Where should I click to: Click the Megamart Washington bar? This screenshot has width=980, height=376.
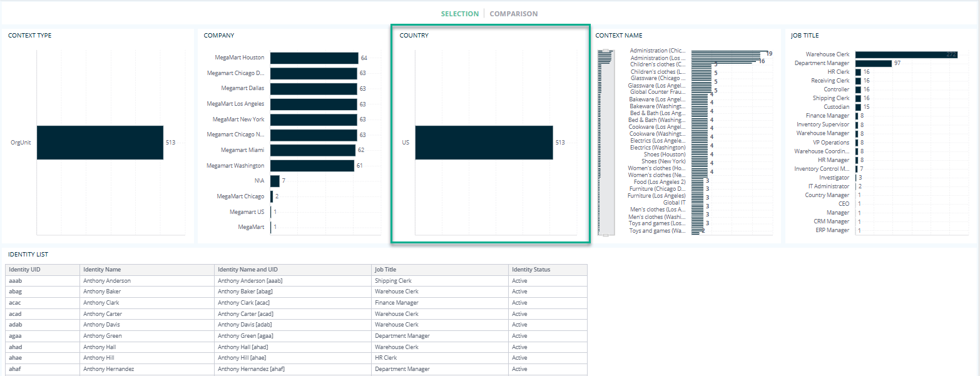click(312, 166)
